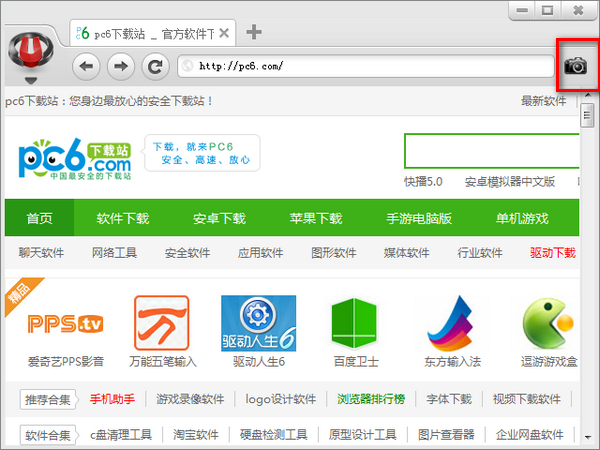
Task: Click the 驱动人生6 app icon
Action: click(x=259, y=323)
